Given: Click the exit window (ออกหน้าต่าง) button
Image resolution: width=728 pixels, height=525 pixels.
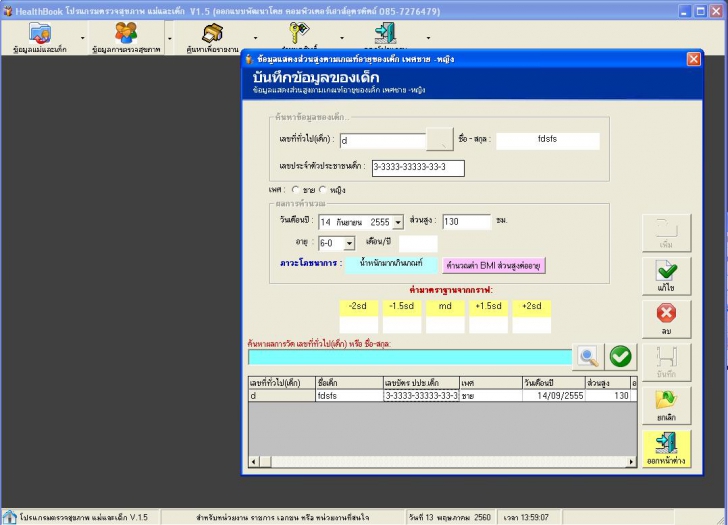Looking at the screenshot, I should pyautogui.click(x=666, y=449).
